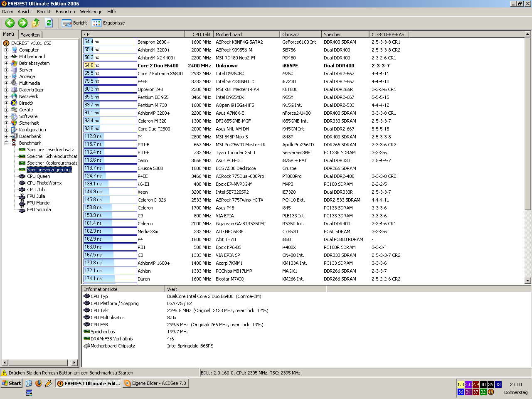Open the Werkzeuge menu
Image resolution: width=532 pixels, height=399 pixels.
91,12
